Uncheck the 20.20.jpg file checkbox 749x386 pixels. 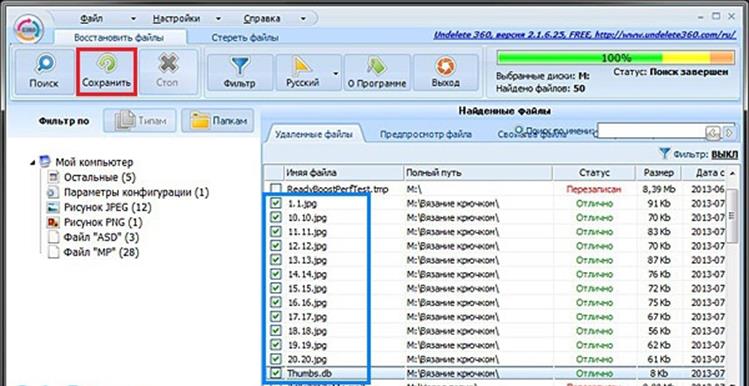276,359
